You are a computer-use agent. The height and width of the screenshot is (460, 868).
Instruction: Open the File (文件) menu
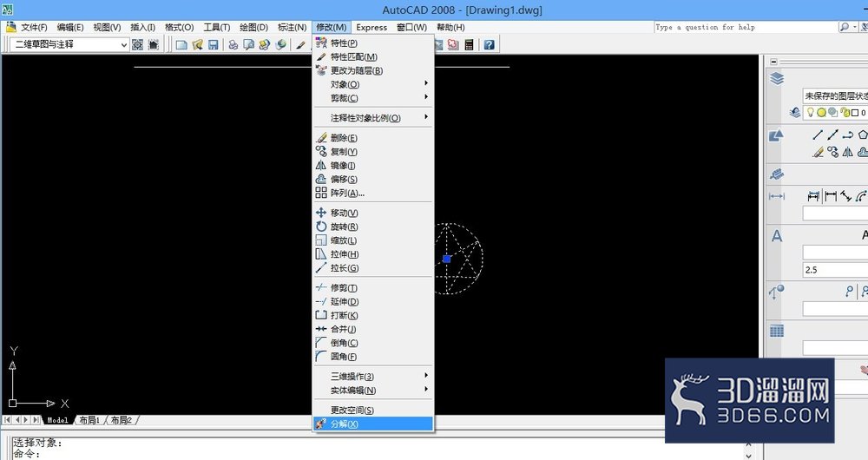34,27
